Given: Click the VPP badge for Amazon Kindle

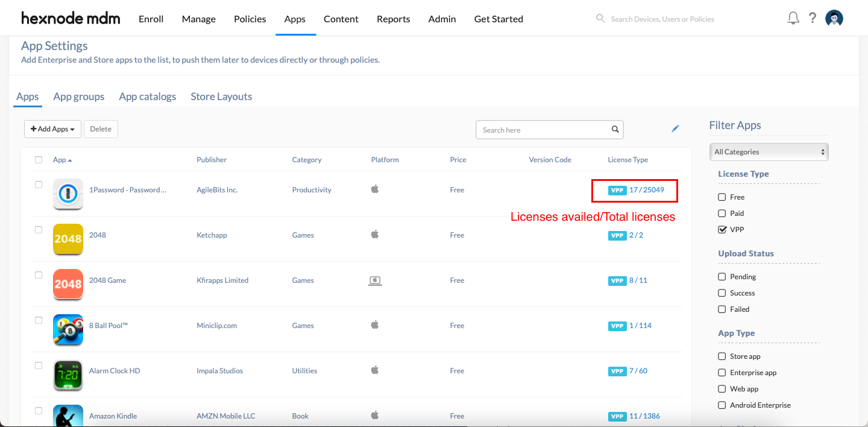Looking at the screenshot, I should tap(617, 416).
